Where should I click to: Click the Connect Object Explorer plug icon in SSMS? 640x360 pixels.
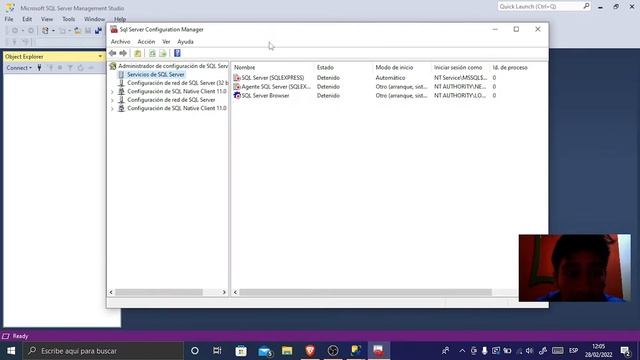coord(39,68)
